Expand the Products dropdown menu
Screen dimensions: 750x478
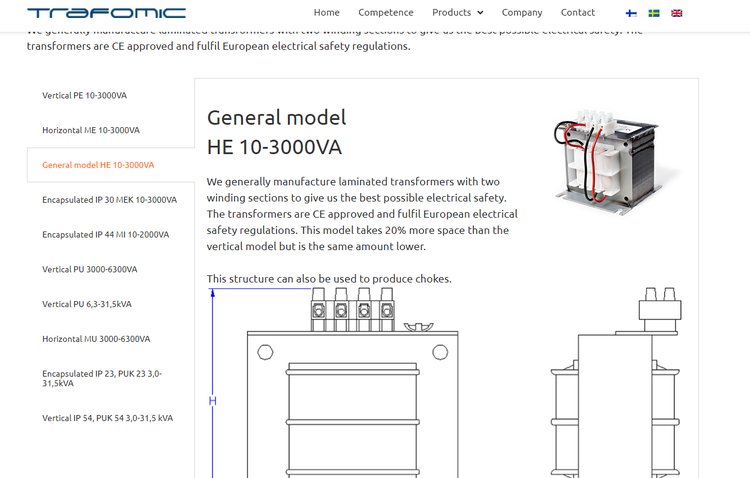coord(457,13)
